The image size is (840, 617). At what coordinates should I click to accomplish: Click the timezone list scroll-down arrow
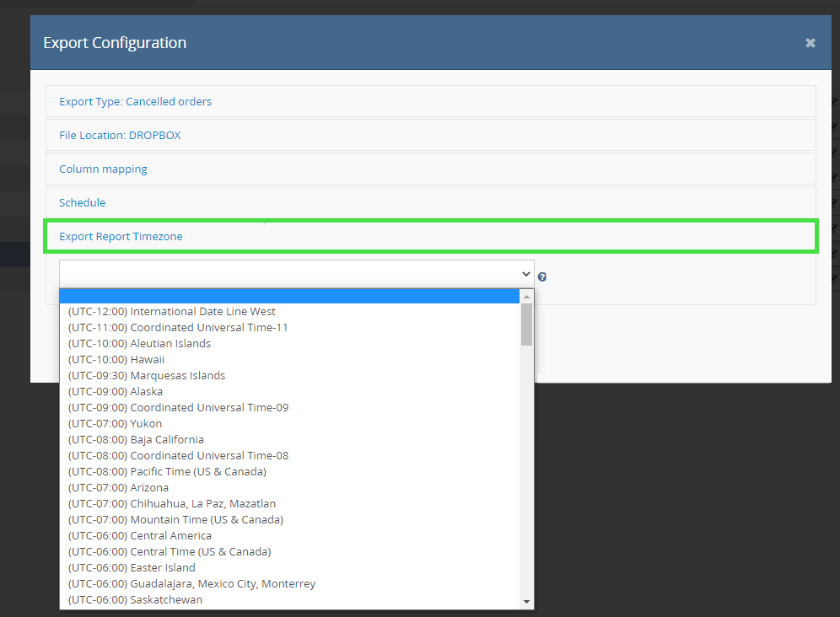[x=527, y=602]
